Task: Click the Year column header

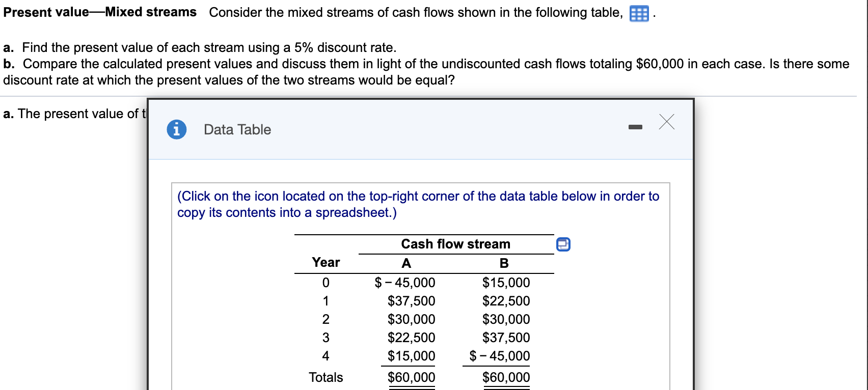Action: pyautogui.click(x=325, y=263)
